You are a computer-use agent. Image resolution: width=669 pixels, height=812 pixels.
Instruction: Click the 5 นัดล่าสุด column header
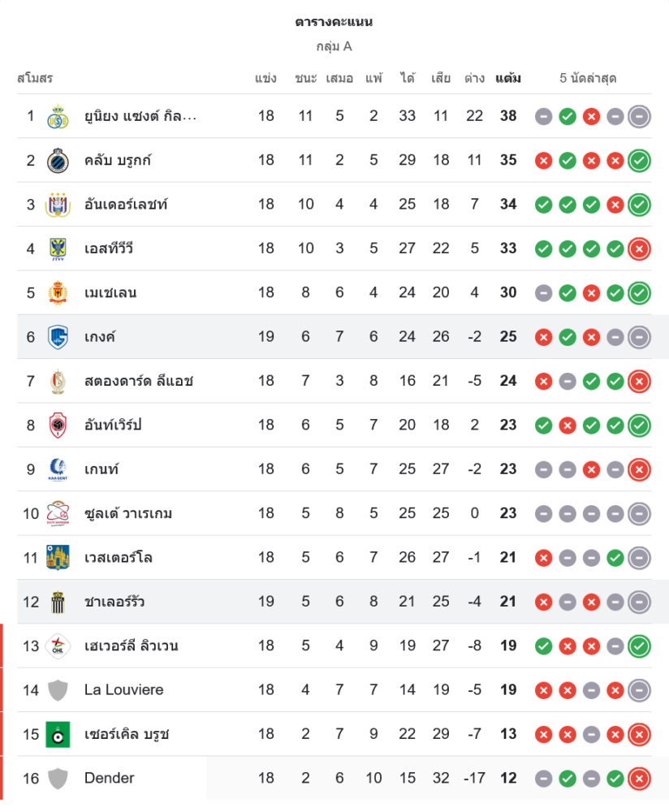(588, 79)
